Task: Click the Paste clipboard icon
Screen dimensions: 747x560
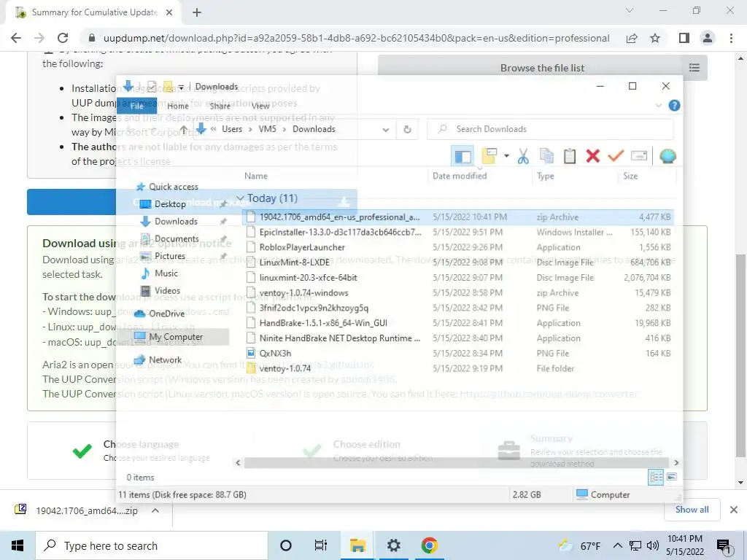Action: (570, 156)
